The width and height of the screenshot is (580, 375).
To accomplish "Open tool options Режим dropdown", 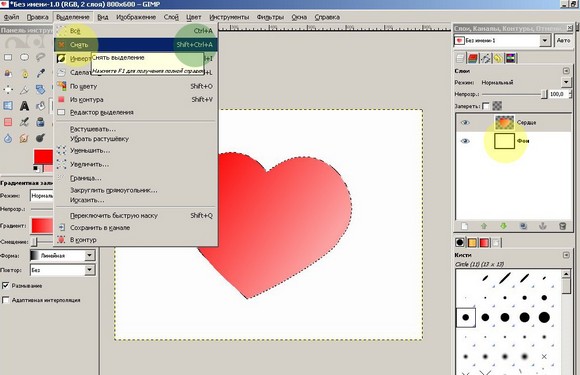I will [42, 196].
